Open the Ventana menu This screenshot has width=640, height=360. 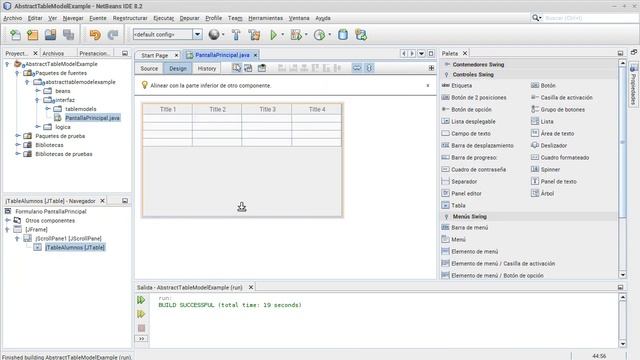click(x=299, y=18)
